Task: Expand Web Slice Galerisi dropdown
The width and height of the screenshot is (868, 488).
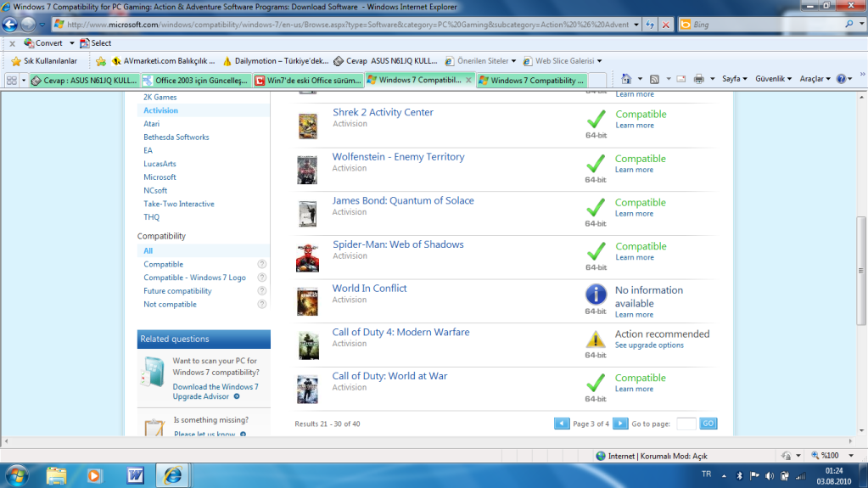Action: (599, 61)
